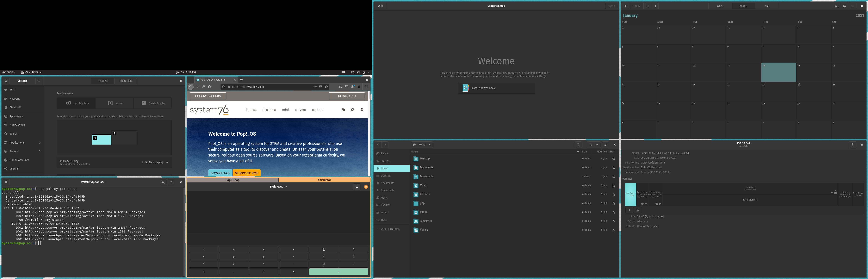Image resolution: width=868 pixels, height=279 pixels.
Task: Search events in Calendar
Action: tap(836, 6)
